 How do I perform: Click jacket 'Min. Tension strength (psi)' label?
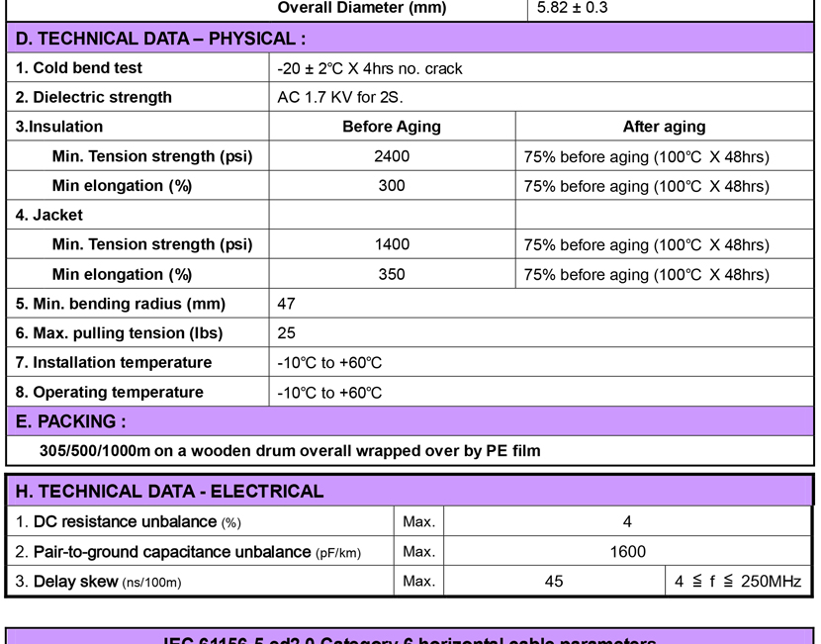tap(152, 244)
